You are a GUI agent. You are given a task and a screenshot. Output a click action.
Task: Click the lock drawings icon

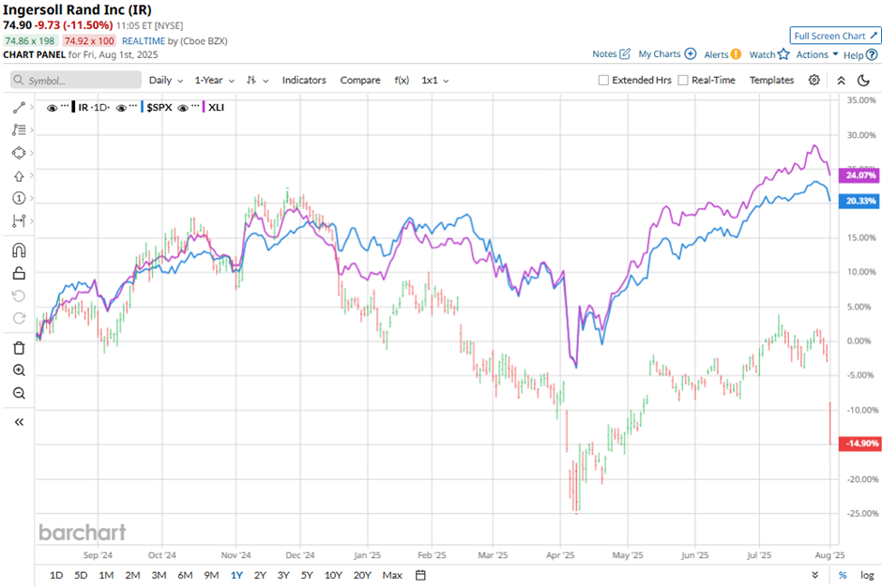[19, 273]
